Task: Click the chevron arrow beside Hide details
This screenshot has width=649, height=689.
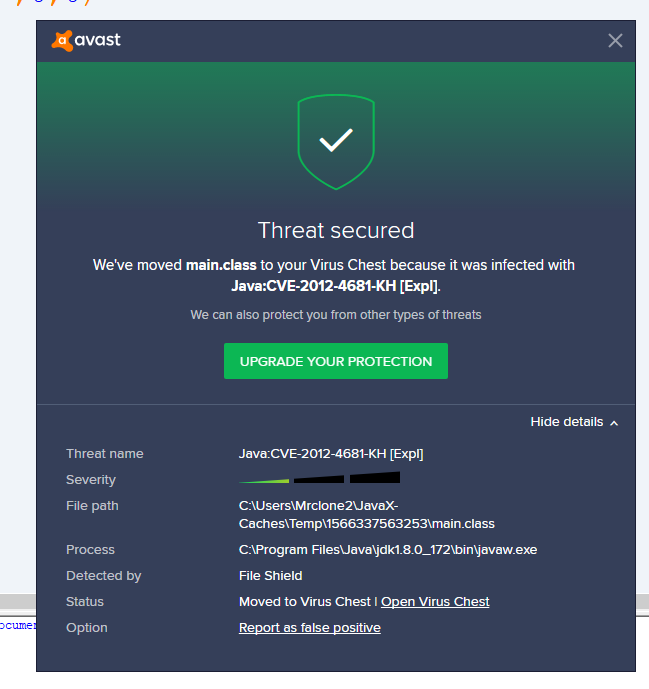Action: (614, 423)
